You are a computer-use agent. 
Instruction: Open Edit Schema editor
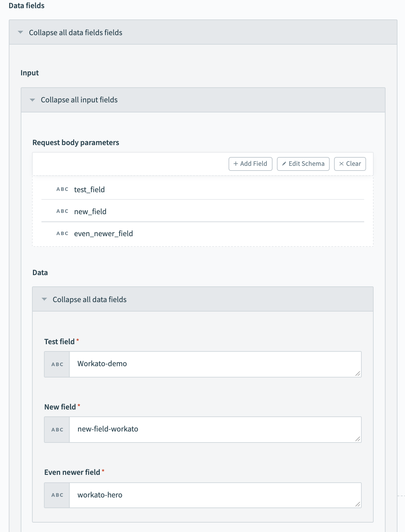click(x=303, y=164)
